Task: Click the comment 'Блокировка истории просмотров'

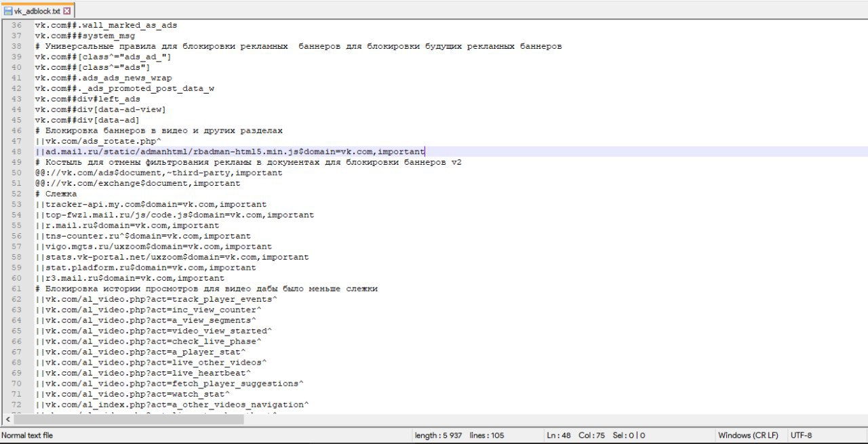Action: [206, 289]
